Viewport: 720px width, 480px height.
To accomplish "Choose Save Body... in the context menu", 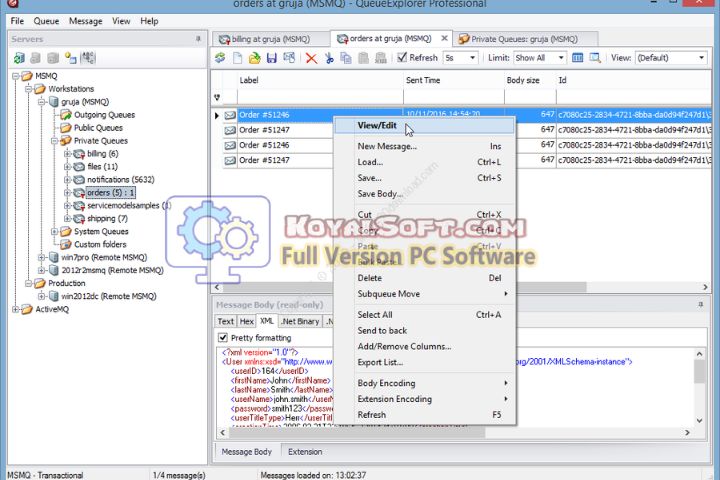I will pos(424,194).
